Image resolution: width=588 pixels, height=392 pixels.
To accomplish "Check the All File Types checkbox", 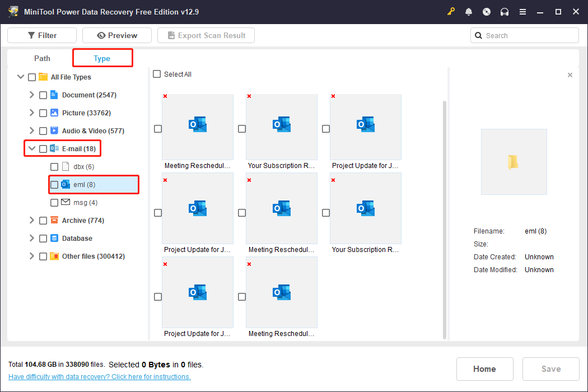I will click(x=32, y=77).
